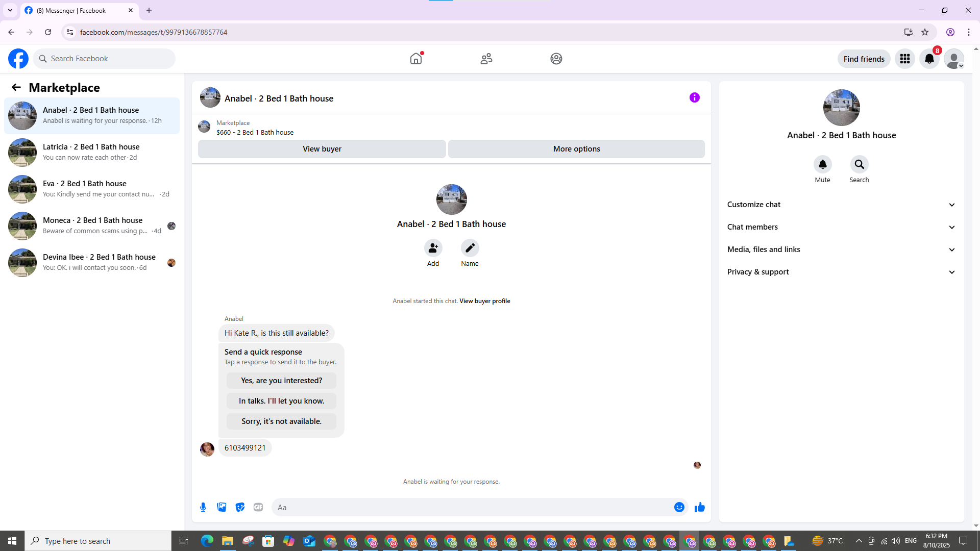Viewport: 980px width, 551px height.
Task: Toggle the conversation information panel
Action: 694,97
